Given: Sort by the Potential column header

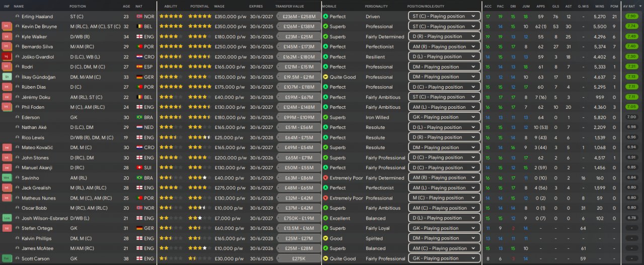Looking at the screenshot, I should tap(200, 6).
